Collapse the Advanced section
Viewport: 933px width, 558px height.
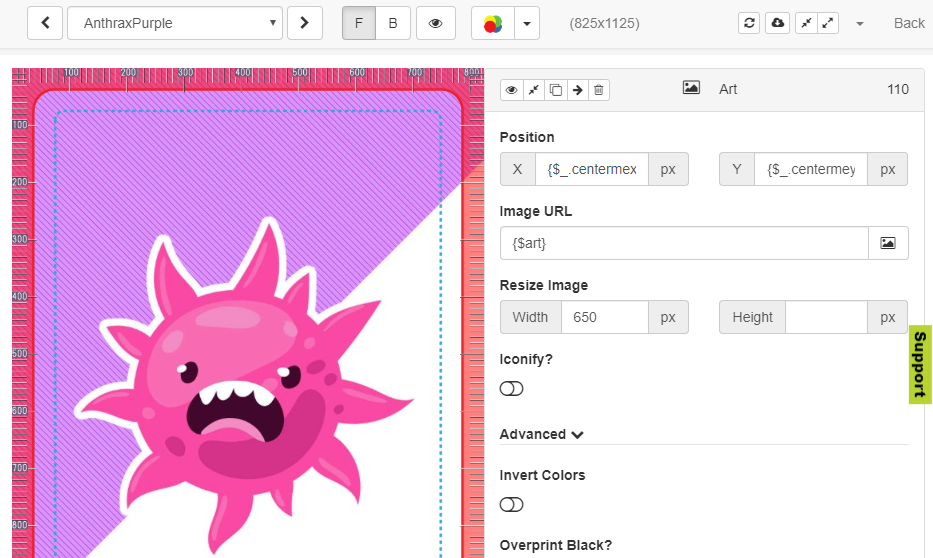click(541, 434)
